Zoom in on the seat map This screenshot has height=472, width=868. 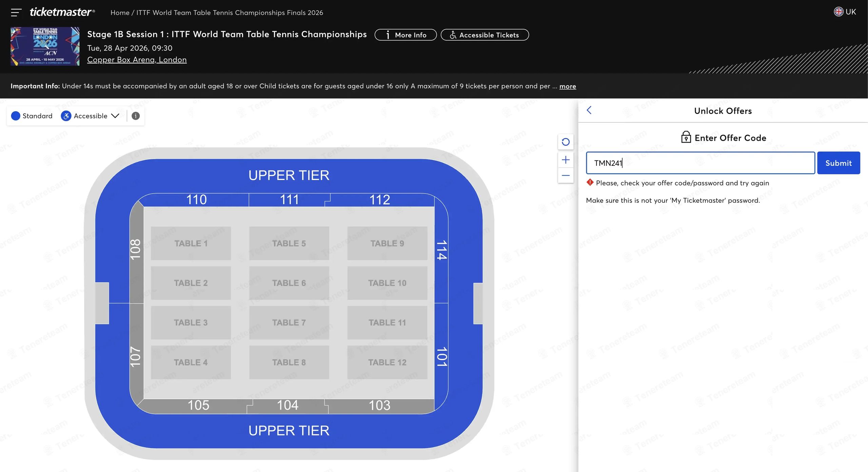[566, 160]
